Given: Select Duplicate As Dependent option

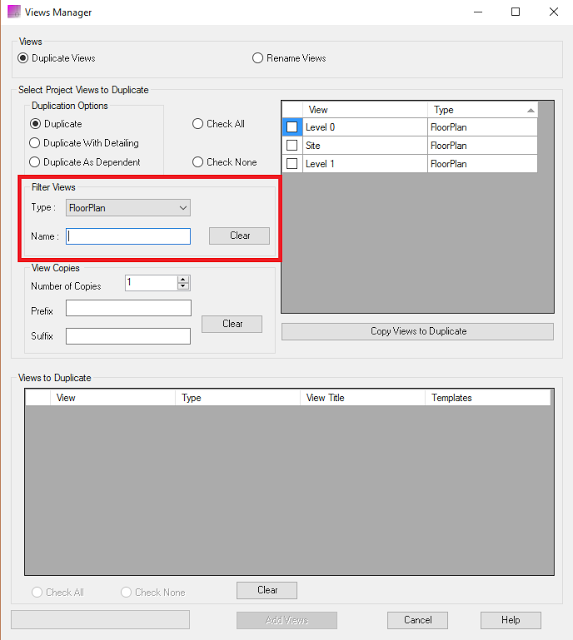Looking at the screenshot, I should tap(35, 162).
